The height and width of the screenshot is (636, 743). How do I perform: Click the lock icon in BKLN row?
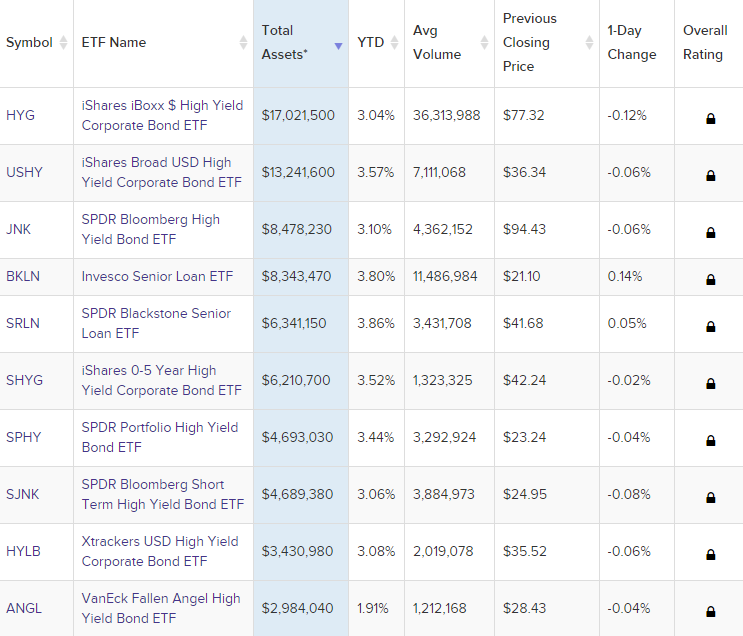[x=710, y=279]
